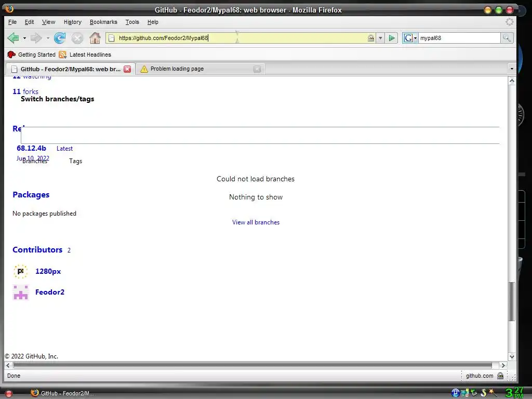
Task: Open the File menu
Action: point(12,22)
